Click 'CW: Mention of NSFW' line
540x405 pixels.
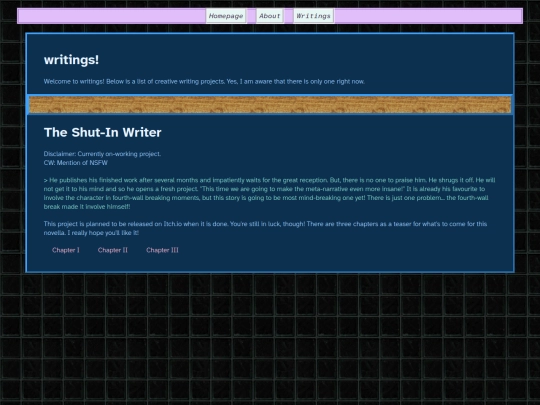(x=76, y=163)
